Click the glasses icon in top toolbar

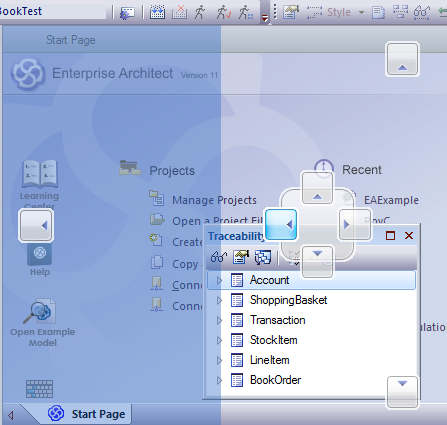pyautogui.click(x=421, y=12)
